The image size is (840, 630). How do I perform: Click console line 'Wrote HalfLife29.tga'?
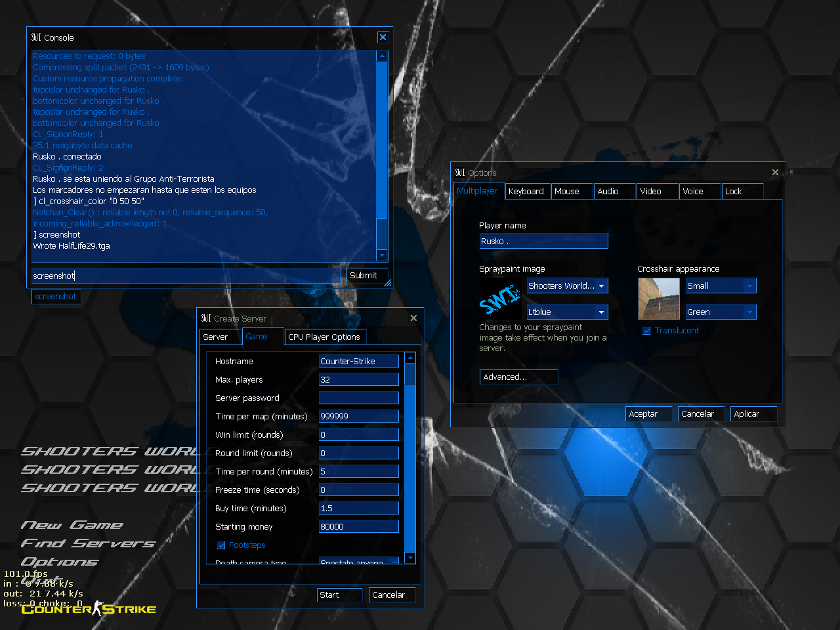tap(72, 246)
